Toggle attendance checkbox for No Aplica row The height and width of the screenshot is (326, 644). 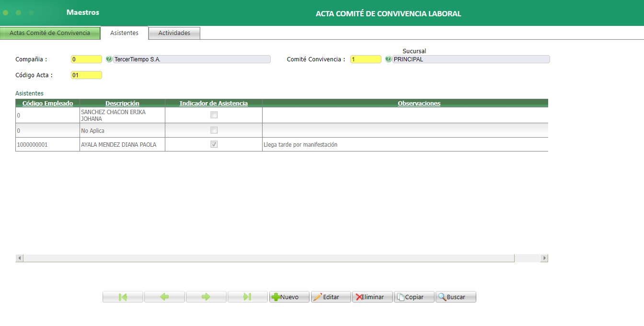214,130
